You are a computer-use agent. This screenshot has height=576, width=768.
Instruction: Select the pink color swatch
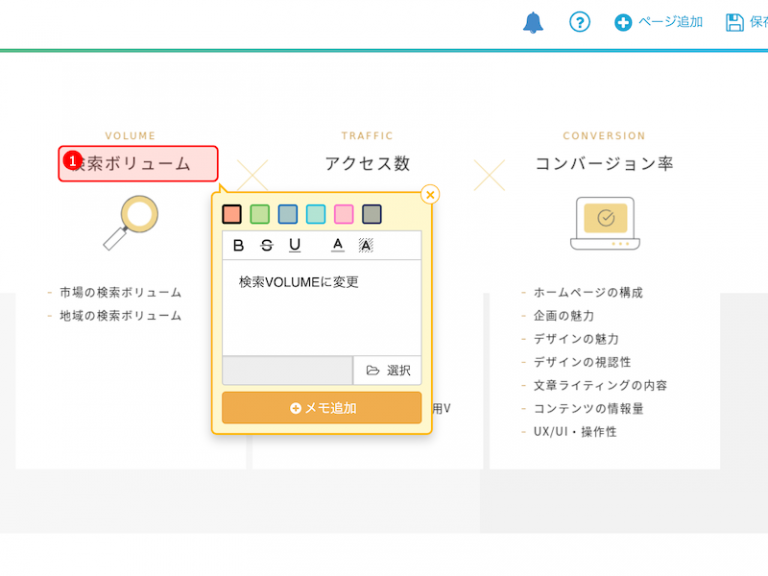coord(344,214)
